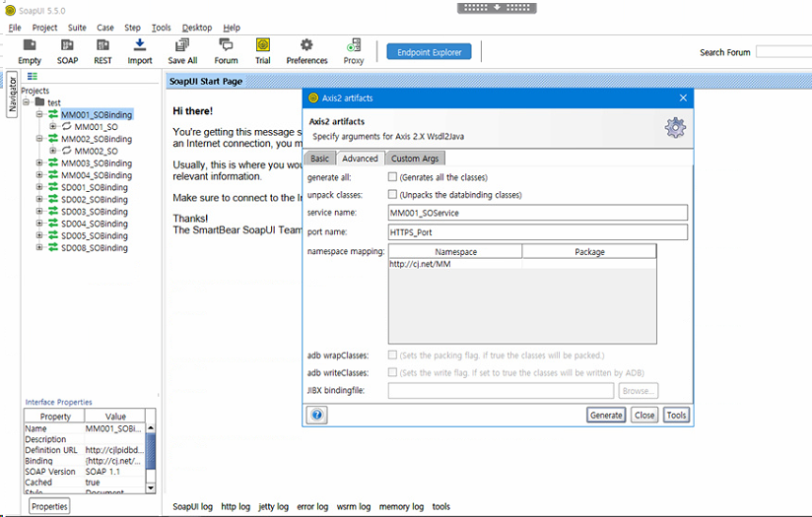This screenshot has width=812, height=517.
Task: Click the interface properties scrollbar thumb
Action: [x=151, y=452]
